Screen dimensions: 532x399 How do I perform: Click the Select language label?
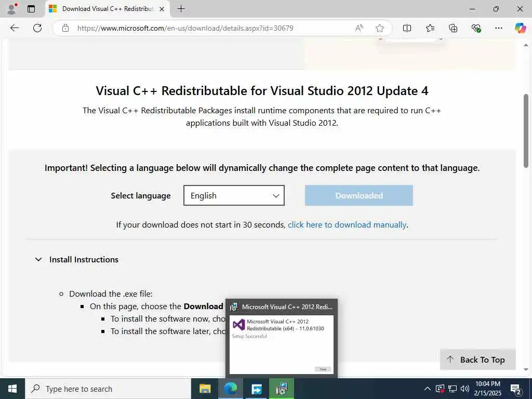(x=141, y=196)
